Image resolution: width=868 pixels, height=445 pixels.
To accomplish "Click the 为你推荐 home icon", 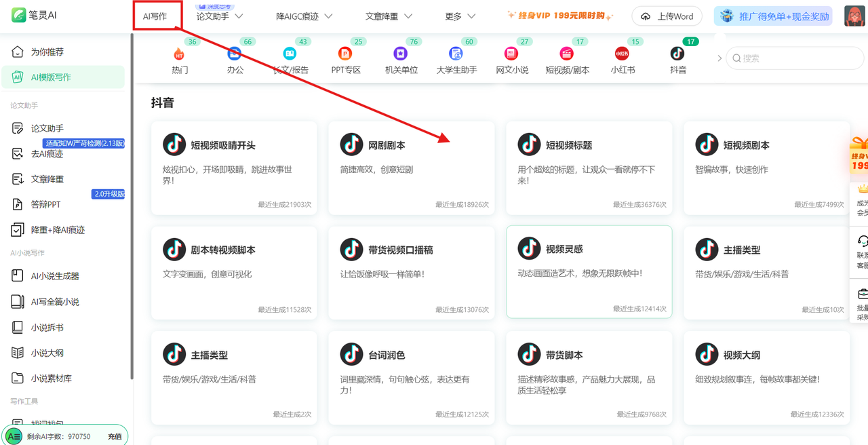I will 18,52.
